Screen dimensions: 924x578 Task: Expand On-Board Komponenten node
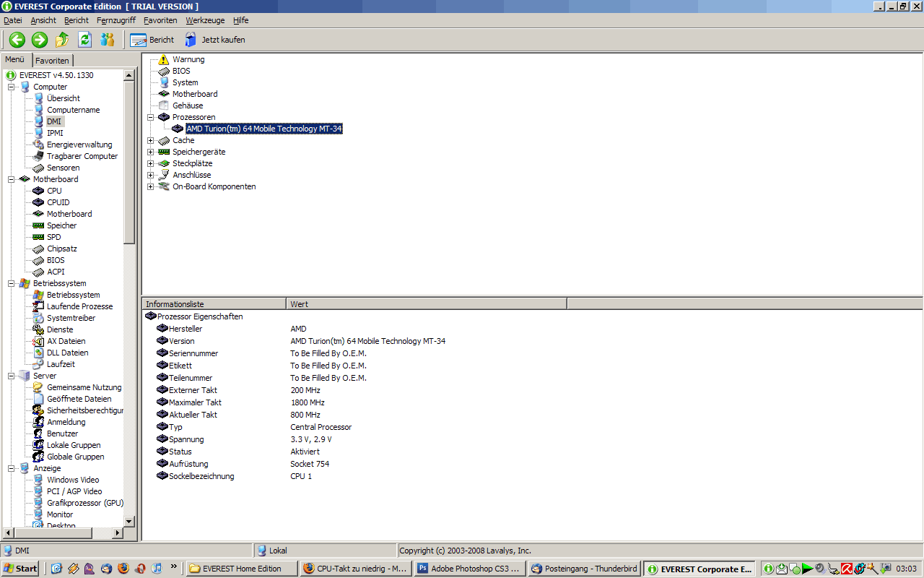tap(151, 186)
